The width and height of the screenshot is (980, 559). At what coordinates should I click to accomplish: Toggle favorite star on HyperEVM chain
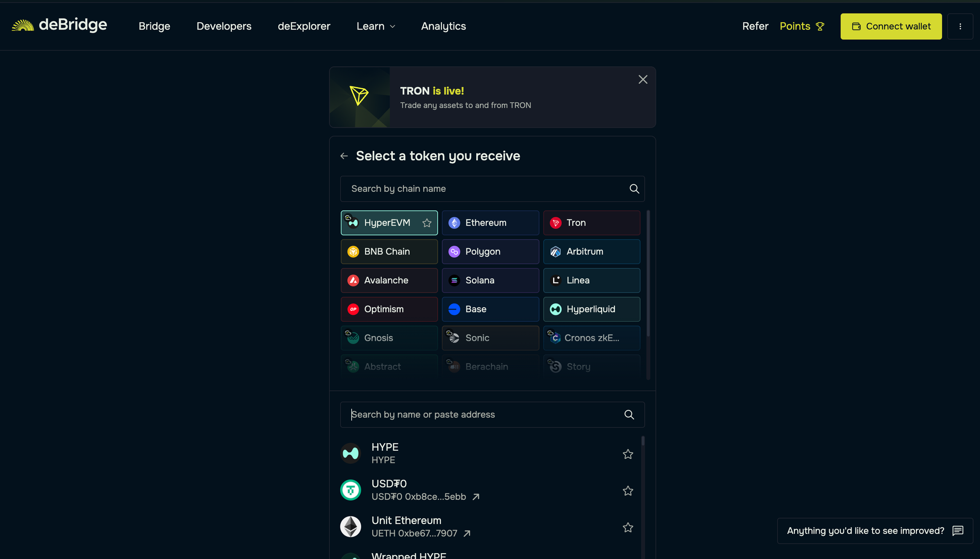point(427,223)
